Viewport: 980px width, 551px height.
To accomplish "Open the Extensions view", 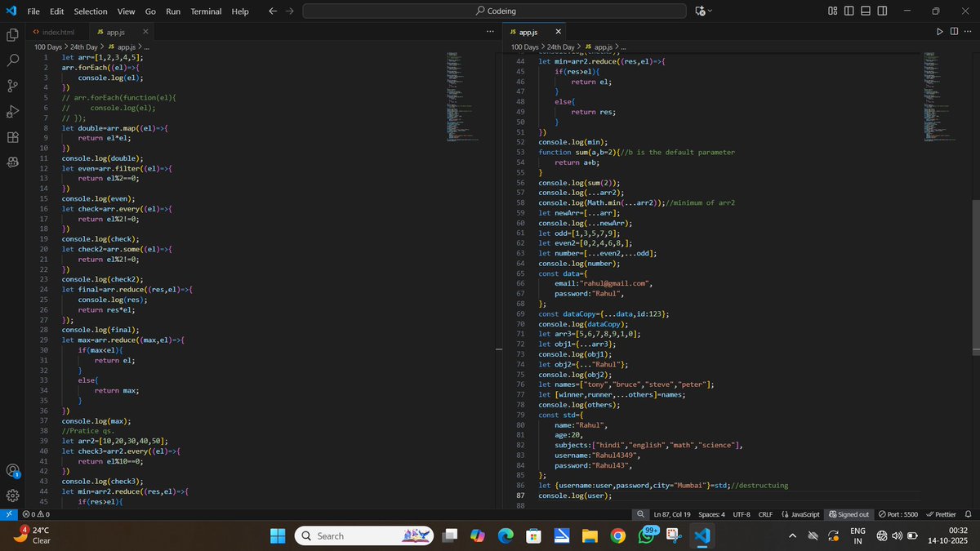I will (x=12, y=137).
